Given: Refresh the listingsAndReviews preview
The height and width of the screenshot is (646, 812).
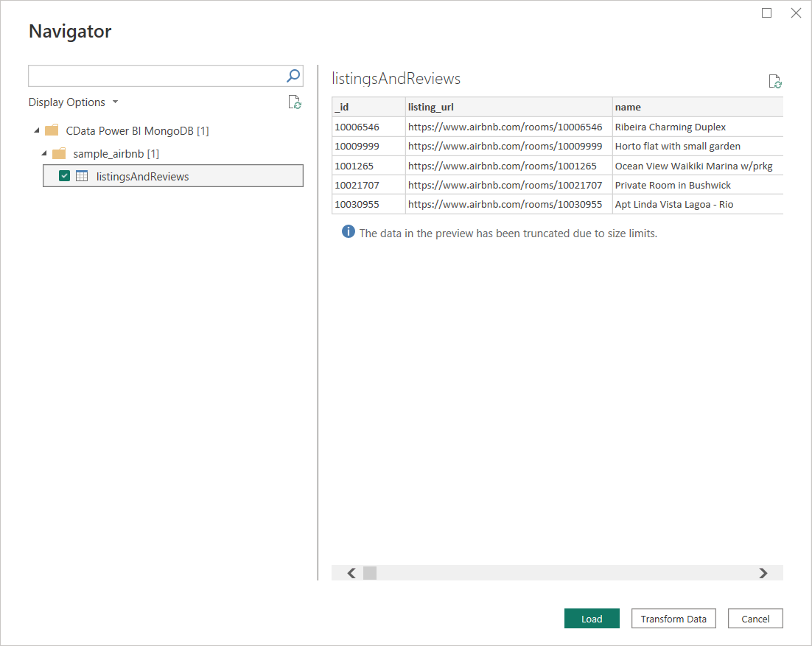Looking at the screenshot, I should point(774,81).
